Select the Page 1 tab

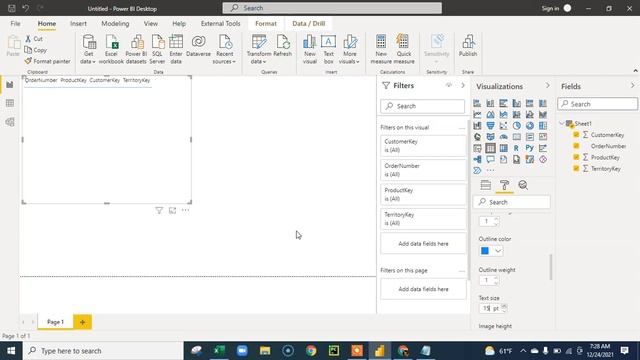click(x=55, y=322)
